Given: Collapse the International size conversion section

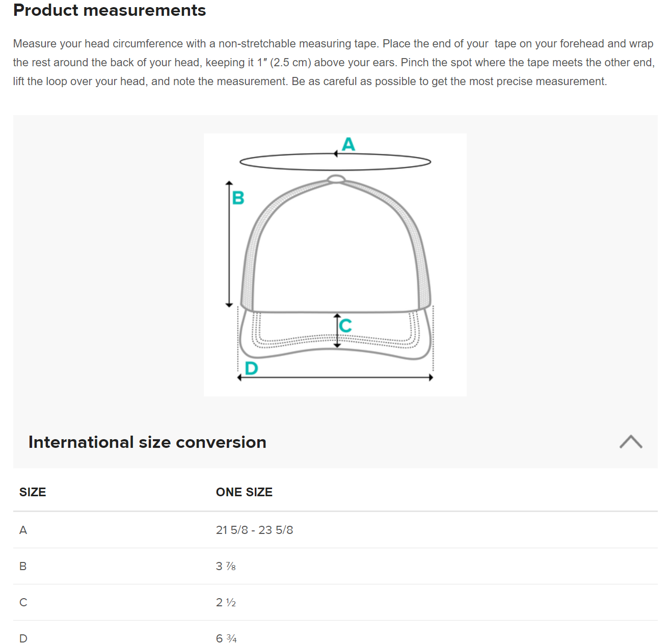Looking at the screenshot, I should (631, 442).
